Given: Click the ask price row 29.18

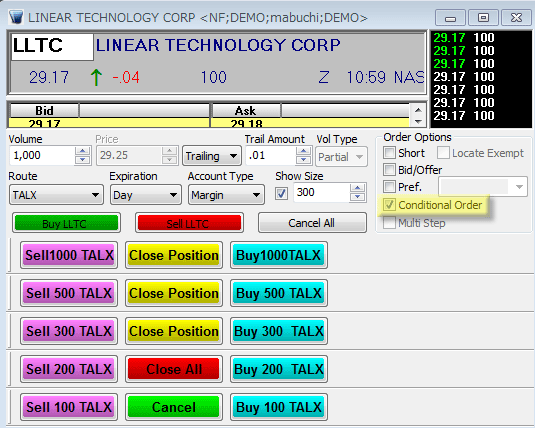Looking at the screenshot, I should point(310,123).
